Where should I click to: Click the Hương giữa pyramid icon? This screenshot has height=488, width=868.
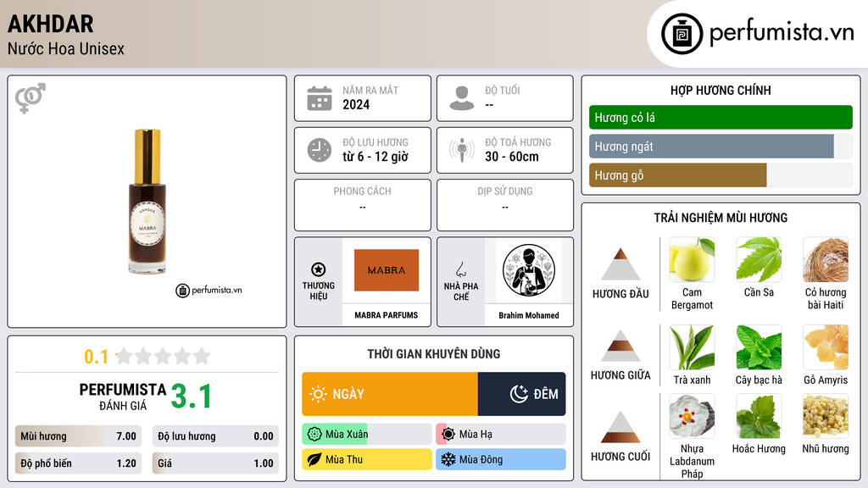tap(620, 346)
